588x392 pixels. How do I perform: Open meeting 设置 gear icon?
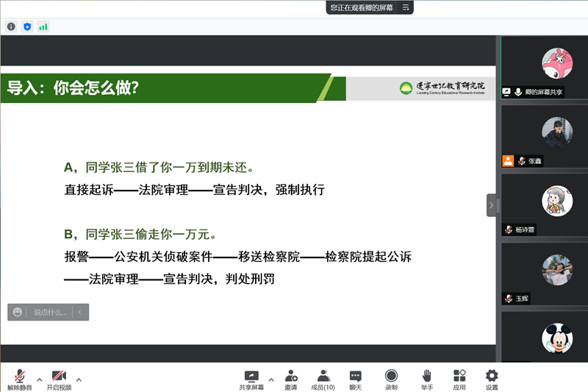[x=492, y=379]
